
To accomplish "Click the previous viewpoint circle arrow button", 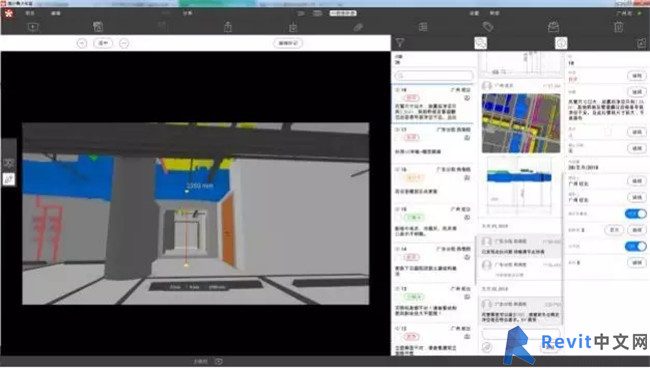I will (x=82, y=43).
